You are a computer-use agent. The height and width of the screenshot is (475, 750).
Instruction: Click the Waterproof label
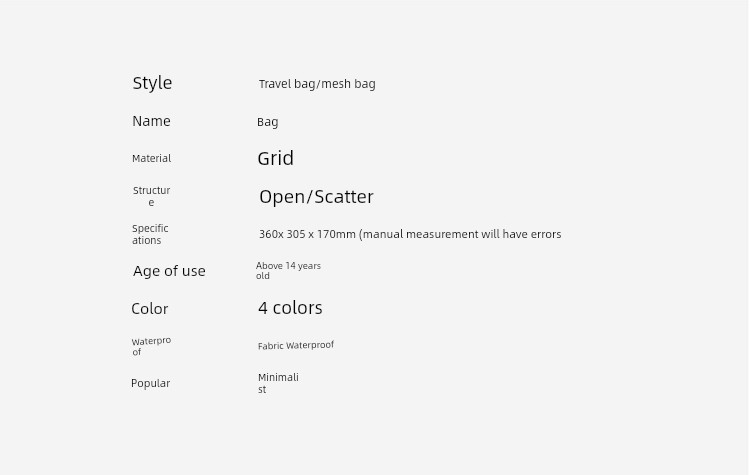(151, 346)
